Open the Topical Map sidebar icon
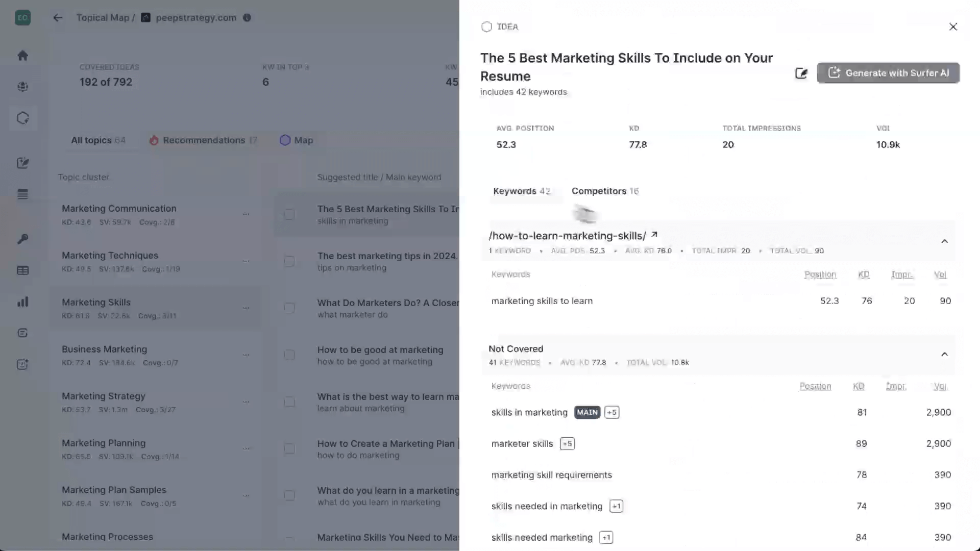This screenshot has height=551, width=980. 22,118
